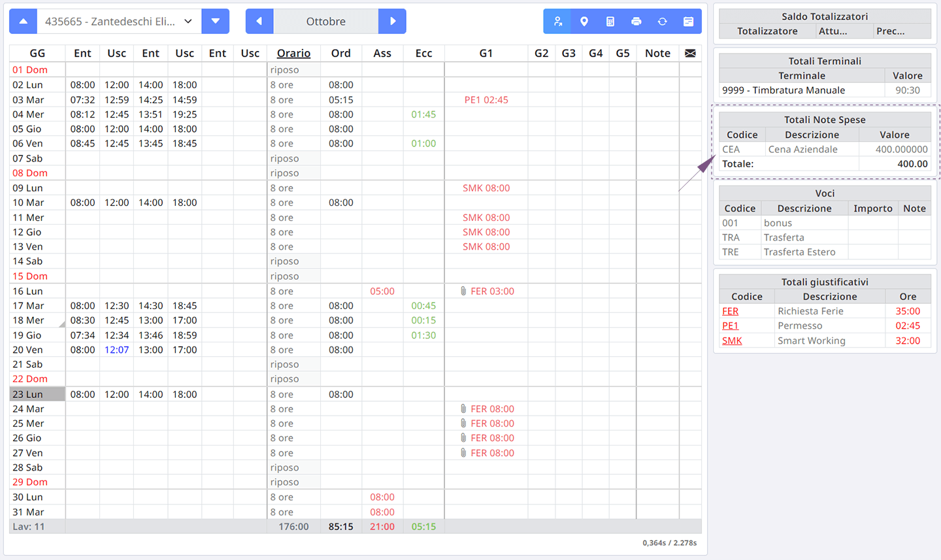
Task: Go to previous month arrow
Action: [259, 22]
